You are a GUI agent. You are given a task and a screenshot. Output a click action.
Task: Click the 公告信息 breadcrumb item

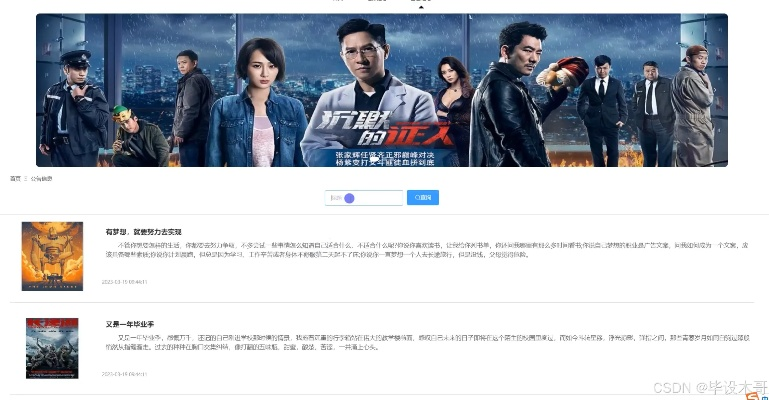[x=41, y=179]
